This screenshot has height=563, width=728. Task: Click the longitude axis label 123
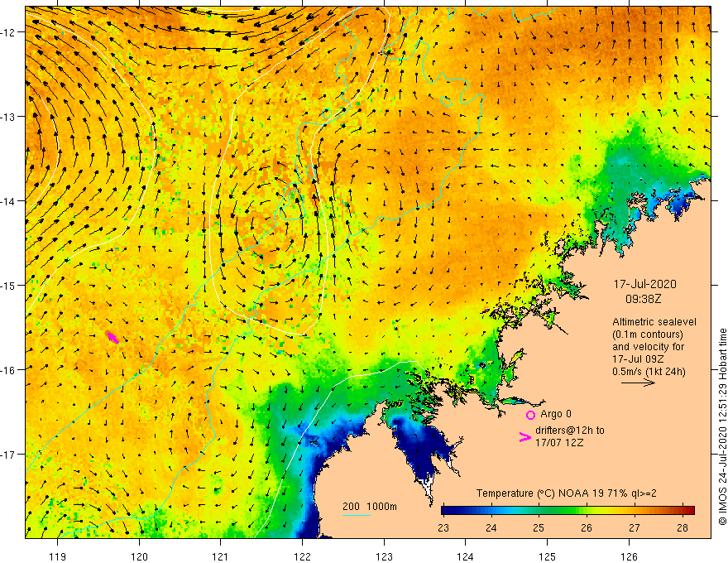pyautogui.click(x=384, y=556)
